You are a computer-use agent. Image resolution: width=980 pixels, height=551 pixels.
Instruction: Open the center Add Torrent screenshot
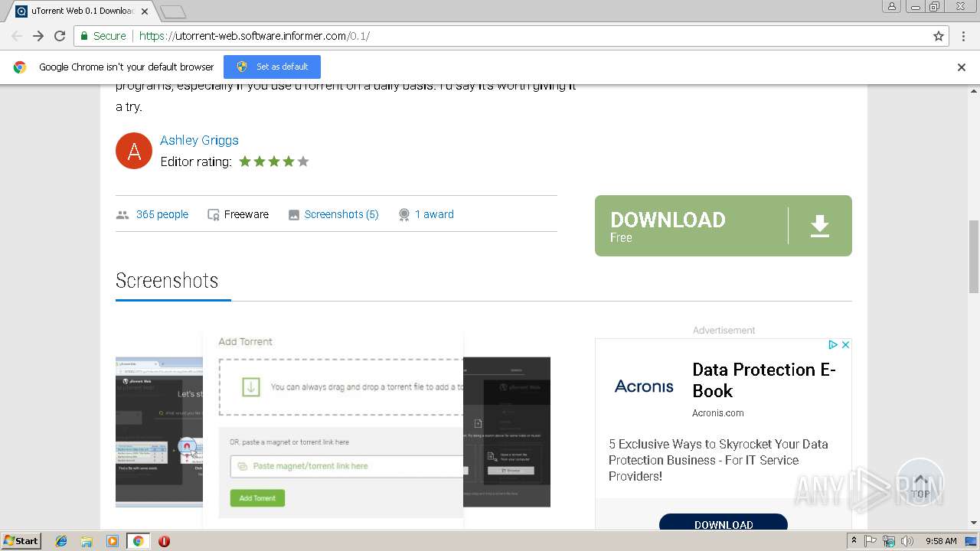click(333, 429)
